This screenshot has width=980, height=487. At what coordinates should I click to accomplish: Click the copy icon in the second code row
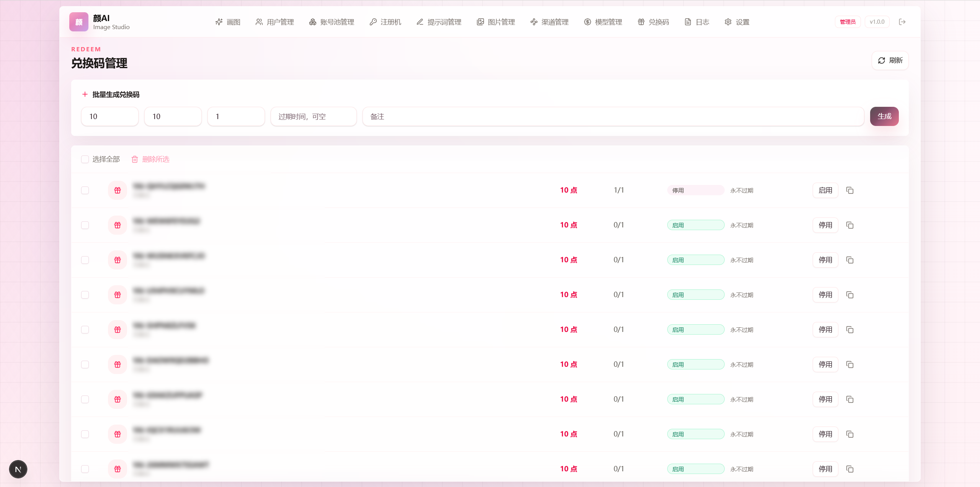tap(850, 225)
